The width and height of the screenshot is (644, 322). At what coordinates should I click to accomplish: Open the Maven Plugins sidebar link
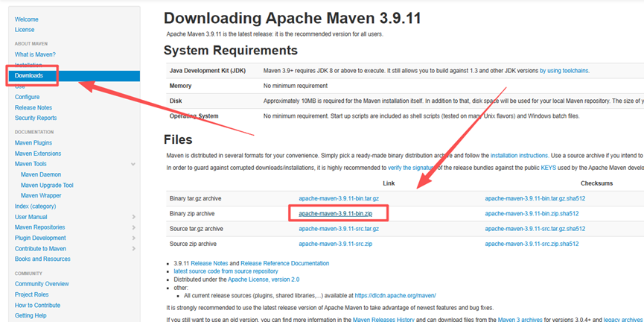coord(34,143)
